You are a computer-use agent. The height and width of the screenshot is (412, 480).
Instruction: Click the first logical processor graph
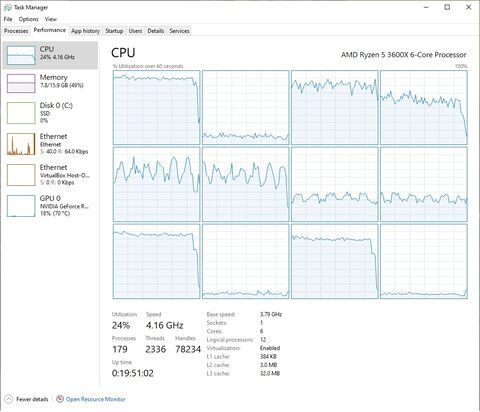(156, 107)
